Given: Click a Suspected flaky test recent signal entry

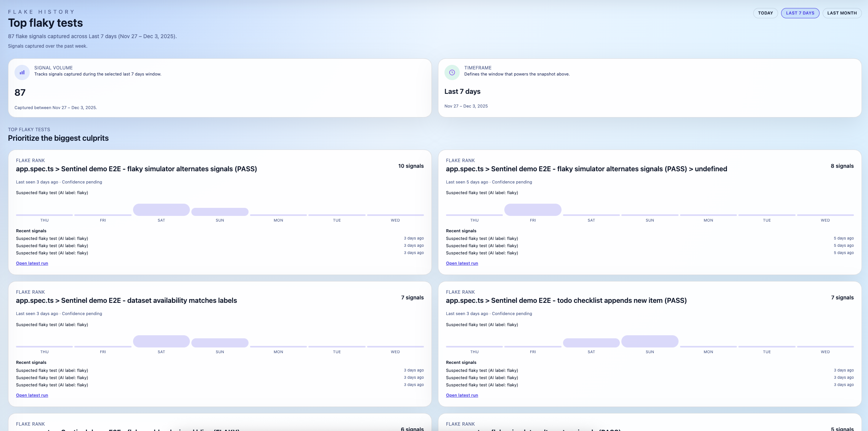Looking at the screenshot, I should [x=52, y=238].
